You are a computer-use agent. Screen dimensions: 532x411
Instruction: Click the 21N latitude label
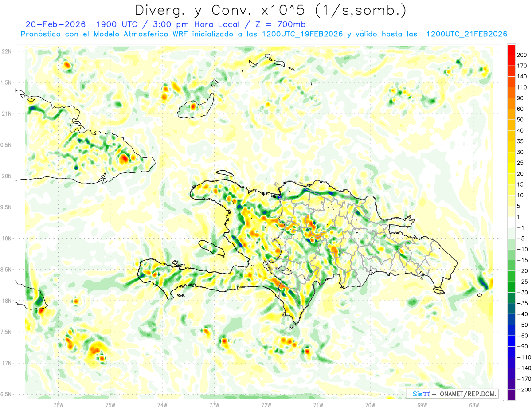(x=8, y=114)
